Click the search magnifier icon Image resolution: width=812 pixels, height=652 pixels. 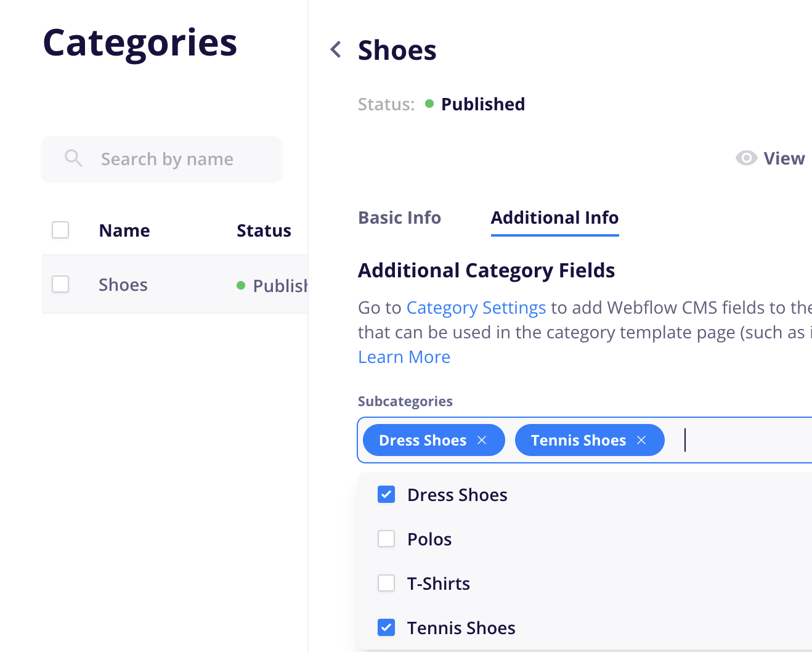tap(73, 158)
